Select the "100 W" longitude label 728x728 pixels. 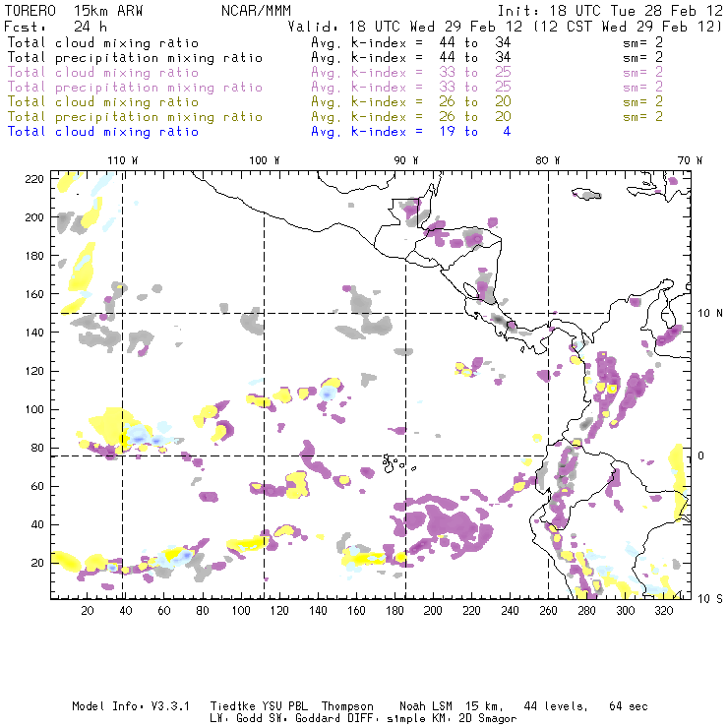click(x=265, y=160)
